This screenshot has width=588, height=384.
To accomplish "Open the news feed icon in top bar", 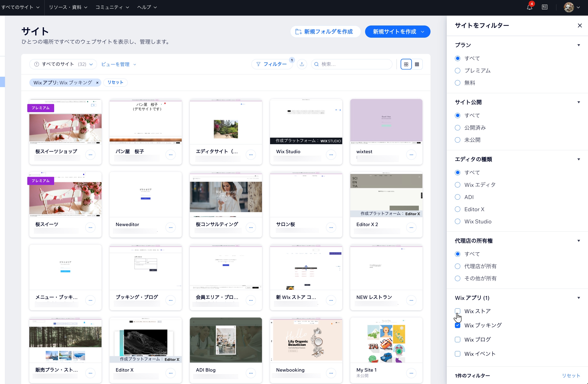I will pyautogui.click(x=544, y=7).
